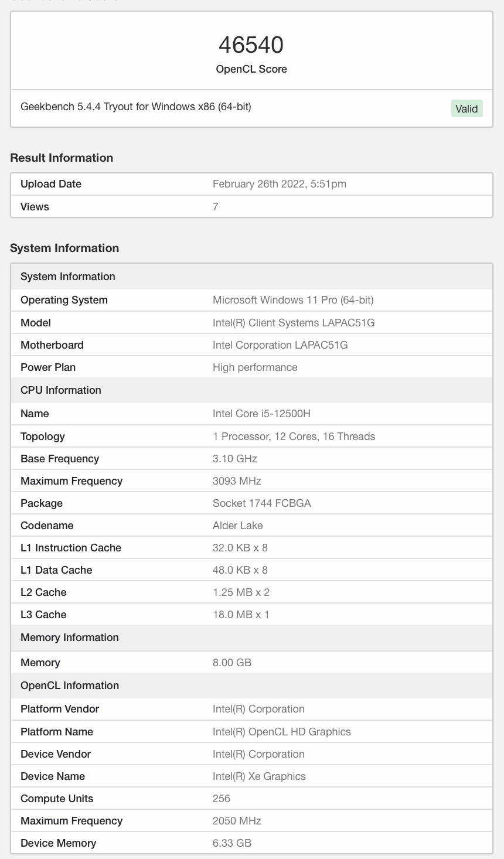
Task: Click the 46540 OpenCL score number
Action: tap(251, 45)
